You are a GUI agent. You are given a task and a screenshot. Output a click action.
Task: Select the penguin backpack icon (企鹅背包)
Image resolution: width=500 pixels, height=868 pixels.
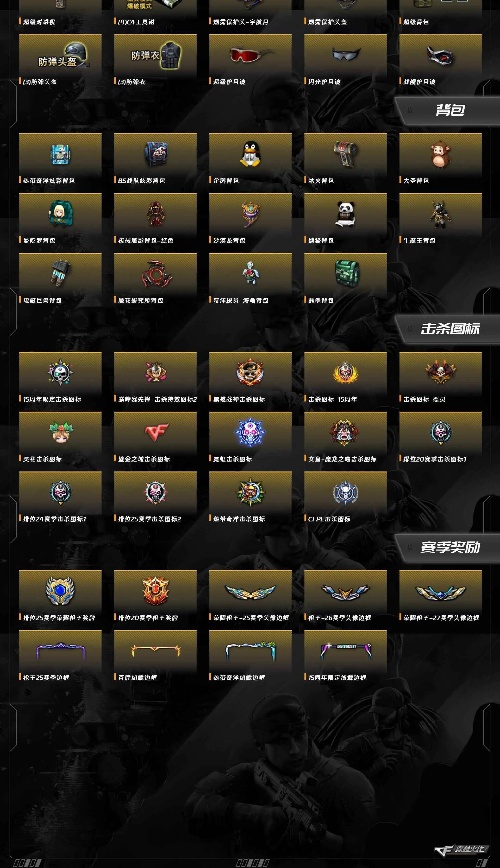click(250, 154)
